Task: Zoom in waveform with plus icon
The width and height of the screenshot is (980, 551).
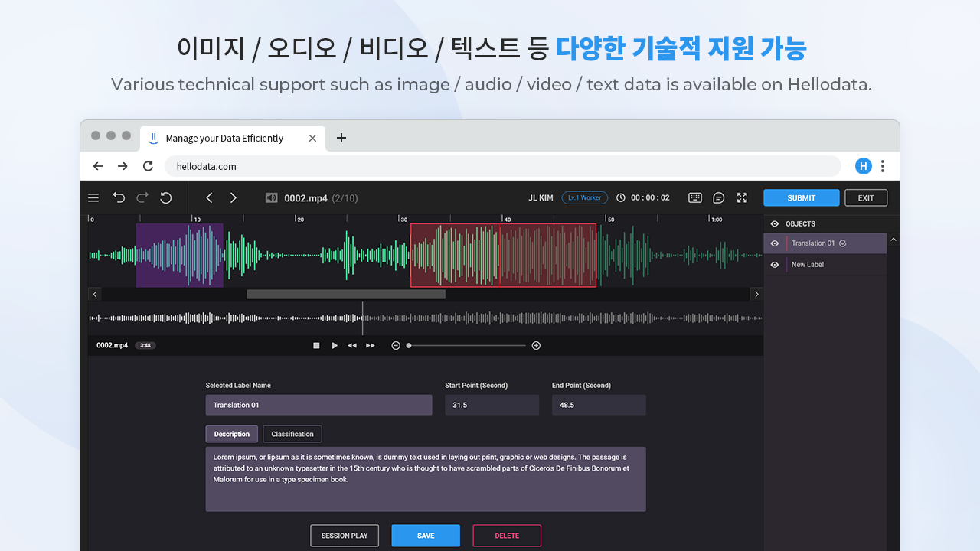Action: (x=536, y=345)
